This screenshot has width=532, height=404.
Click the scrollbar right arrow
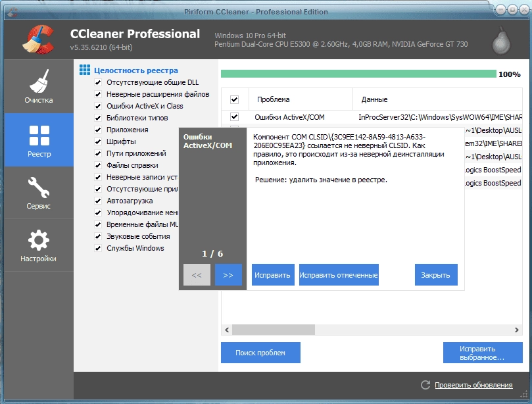tap(517, 330)
